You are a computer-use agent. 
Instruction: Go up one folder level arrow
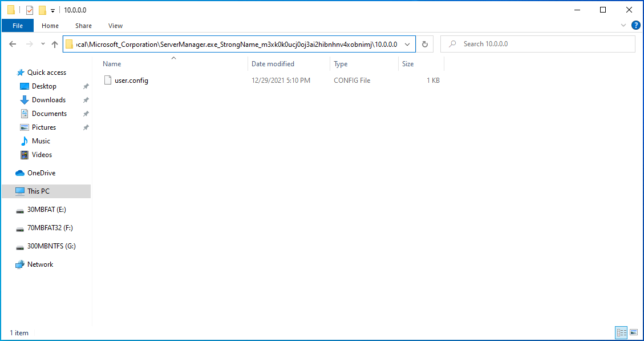point(55,44)
